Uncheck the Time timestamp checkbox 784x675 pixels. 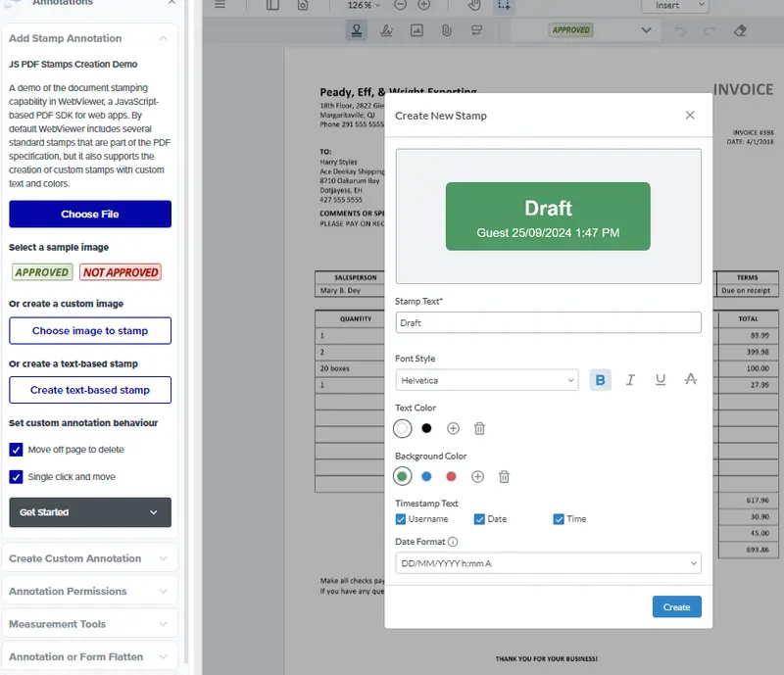(559, 519)
